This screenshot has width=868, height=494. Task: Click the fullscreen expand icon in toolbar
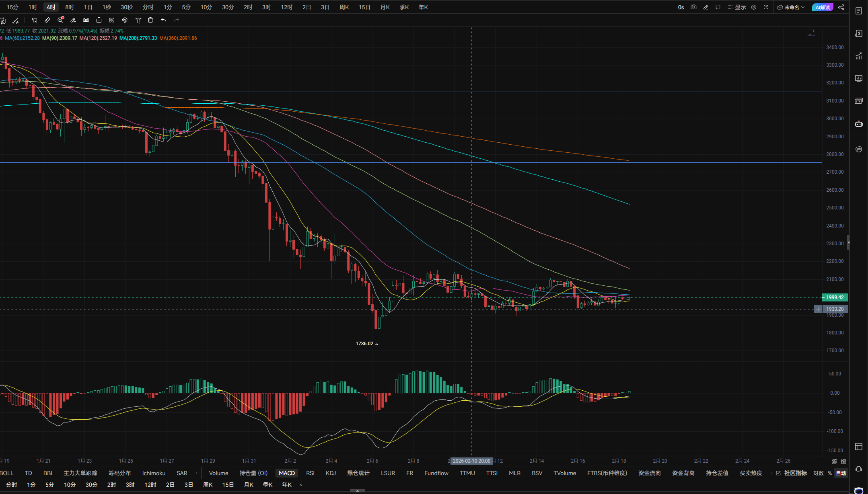(766, 7)
